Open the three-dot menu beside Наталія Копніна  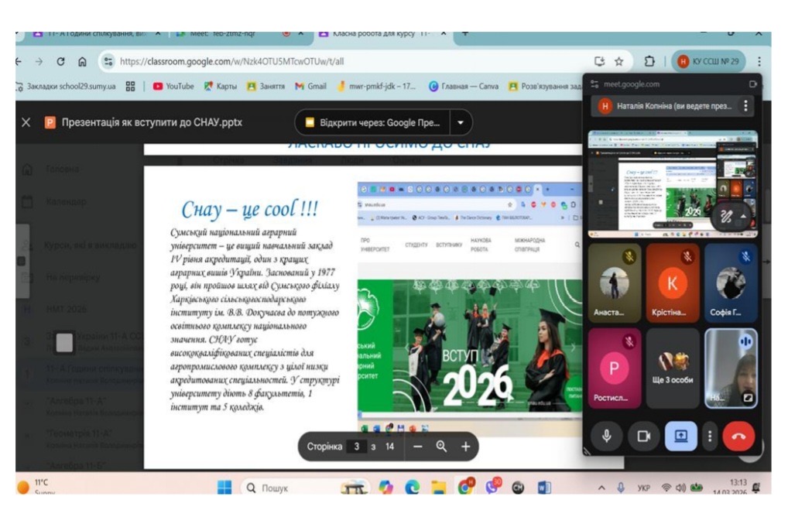(x=745, y=106)
